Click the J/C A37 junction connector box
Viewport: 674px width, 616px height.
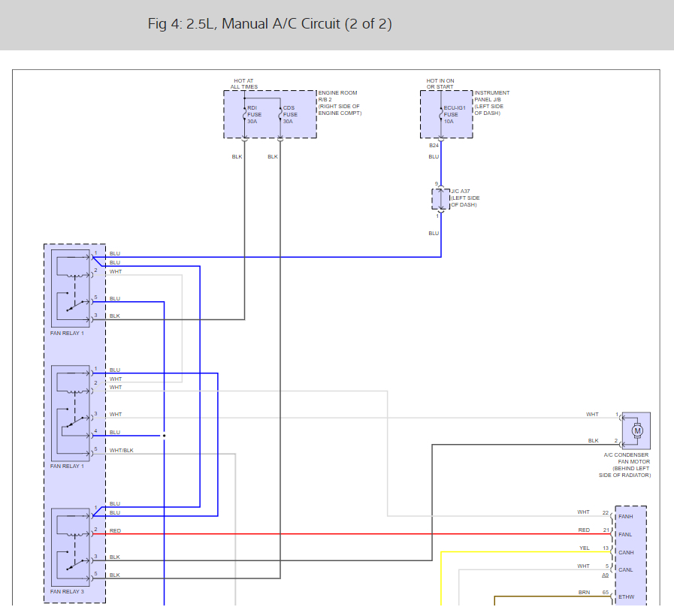point(441,199)
